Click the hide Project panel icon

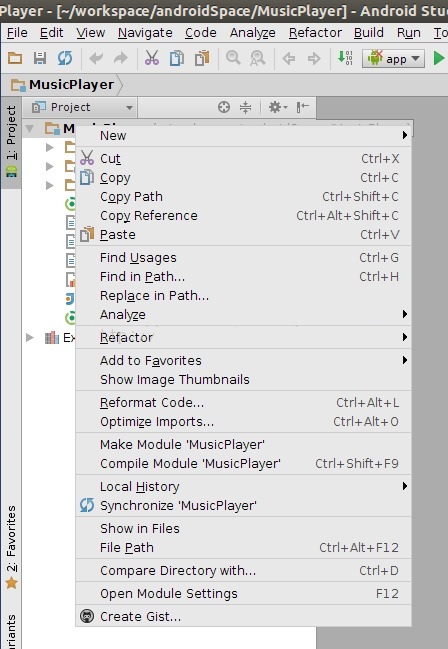[x=302, y=107]
